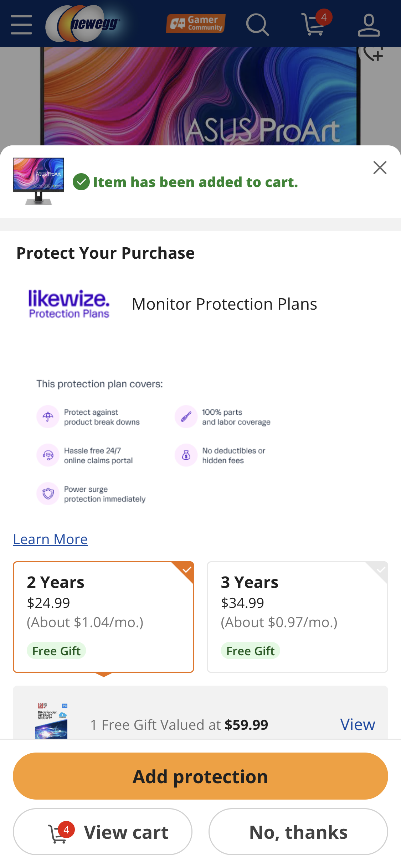Decline protection with No, thanks
Screen dimensions: 401x868
[298, 832]
